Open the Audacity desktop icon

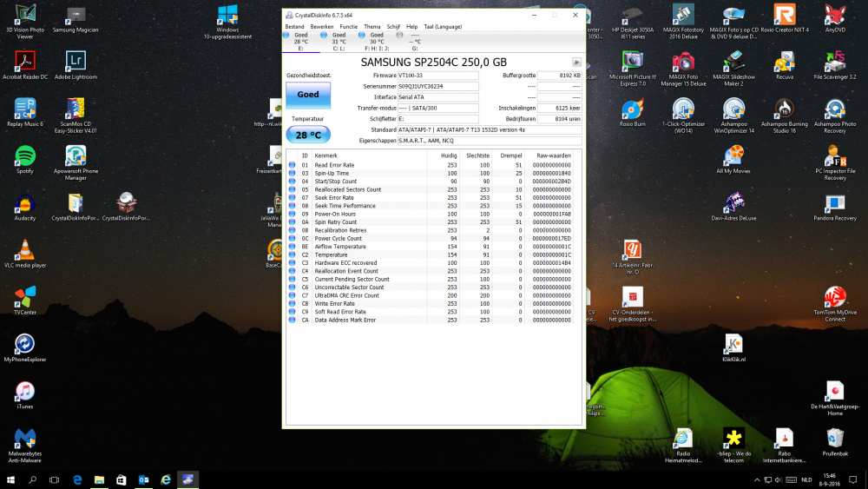tap(25, 202)
